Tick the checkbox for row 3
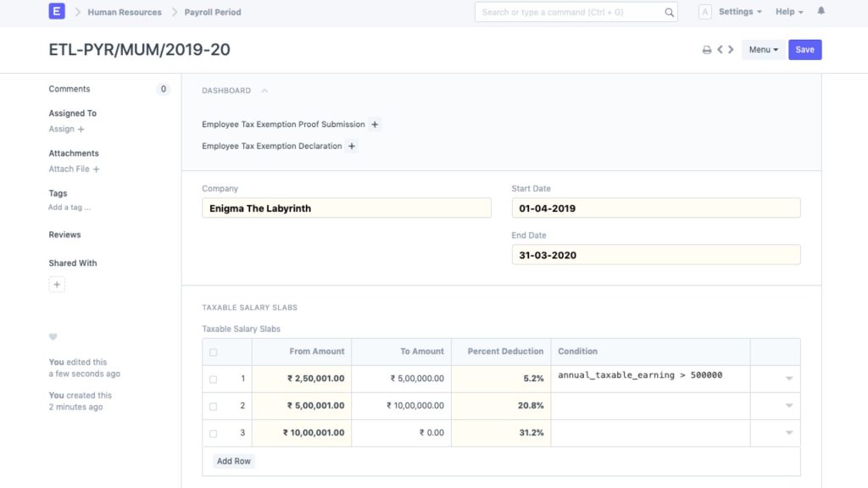The width and height of the screenshot is (868, 488). pos(213,433)
